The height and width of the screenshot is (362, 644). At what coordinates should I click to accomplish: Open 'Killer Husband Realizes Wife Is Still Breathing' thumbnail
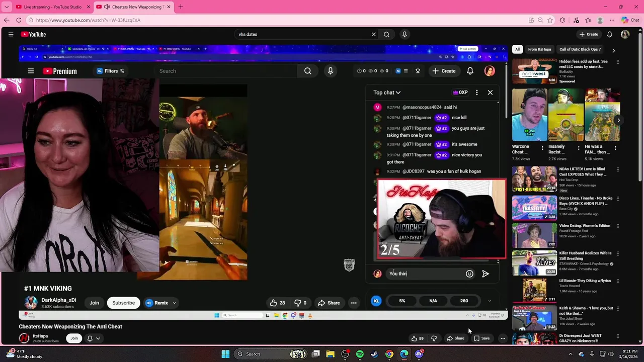pos(534,262)
